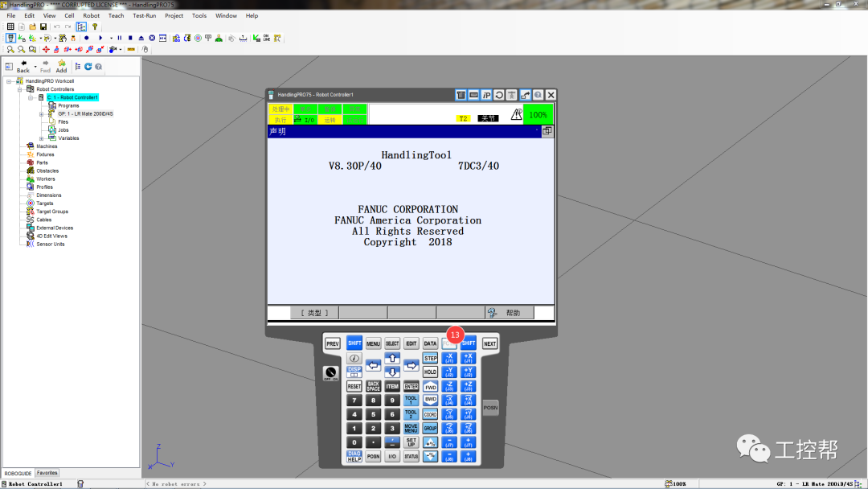Click the Abort stop square button

[x=130, y=39]
